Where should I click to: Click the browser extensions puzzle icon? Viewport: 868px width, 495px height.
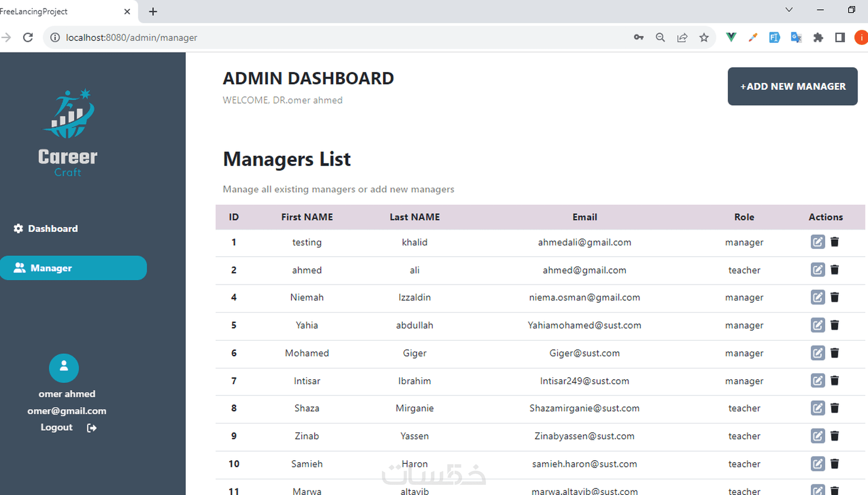point(818,37)
